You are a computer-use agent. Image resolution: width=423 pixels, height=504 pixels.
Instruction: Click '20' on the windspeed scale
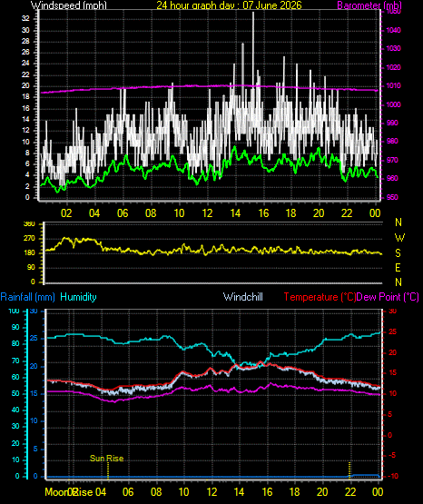point(25,86)
